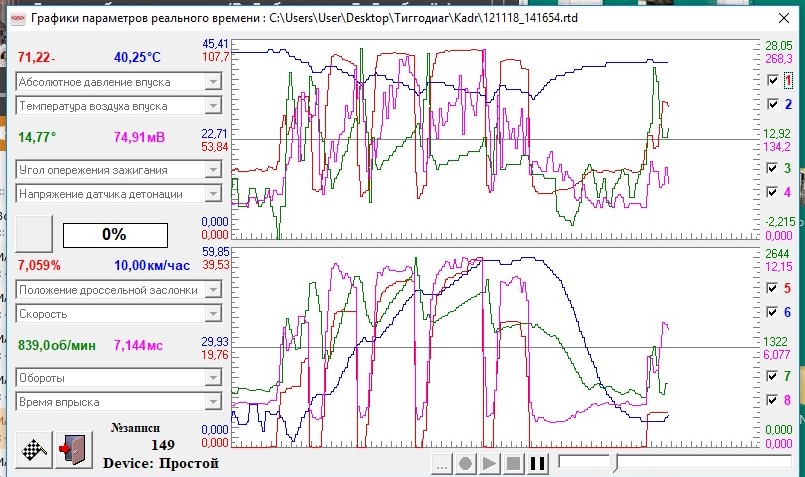This screenshot has width=805, height=477.
Task: Close the real-time graphs window
Action: click(x=783, y=18)
